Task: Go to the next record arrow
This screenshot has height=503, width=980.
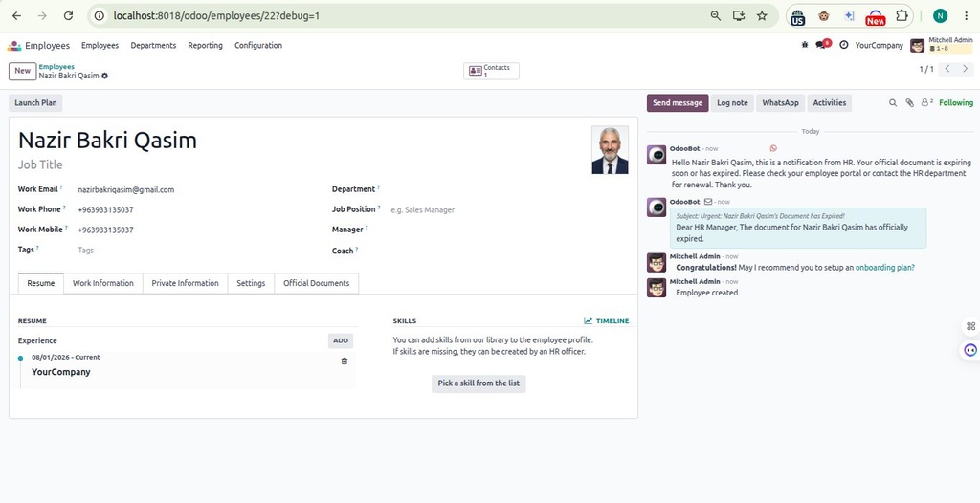Action: pos(965,69)
